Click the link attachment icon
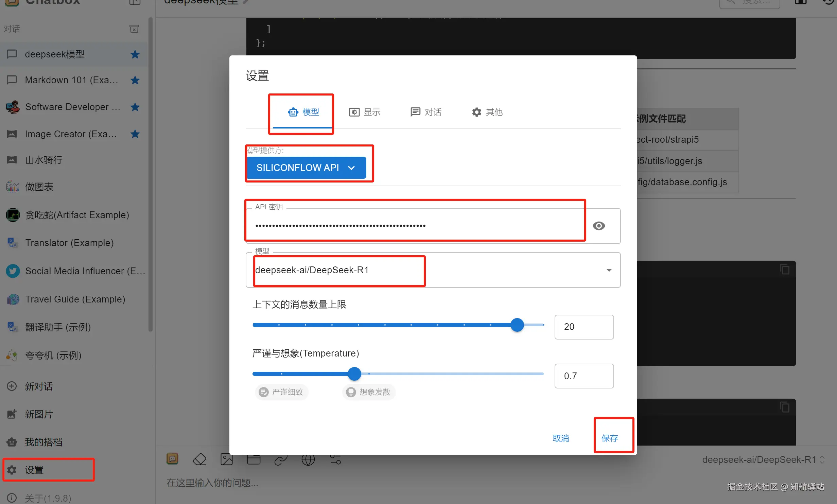The image size is (837, 504). [x=281, y=459]
